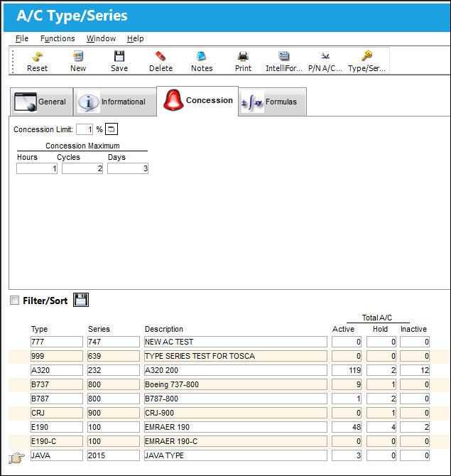The image size is (451, 476).
Task: Select Type cell B787
Action: [56, 399]
